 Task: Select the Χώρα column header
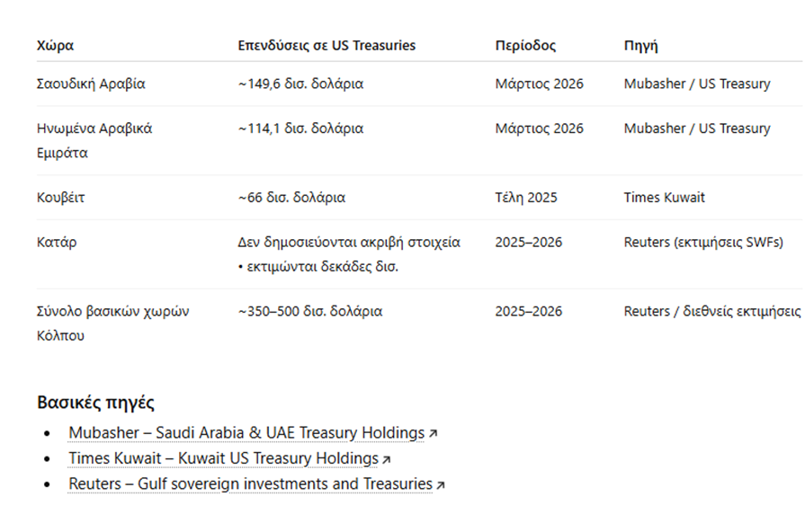(55, 46)
